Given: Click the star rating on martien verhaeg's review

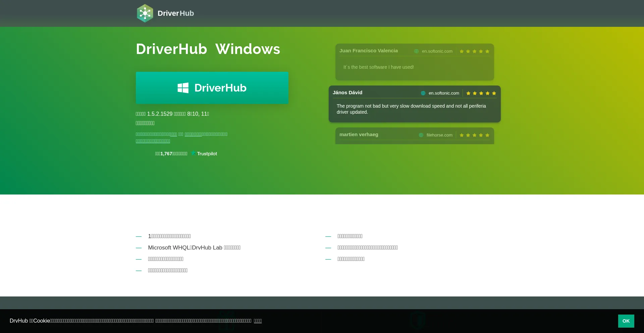Looking at the screenshot, I should coord(474,135).
